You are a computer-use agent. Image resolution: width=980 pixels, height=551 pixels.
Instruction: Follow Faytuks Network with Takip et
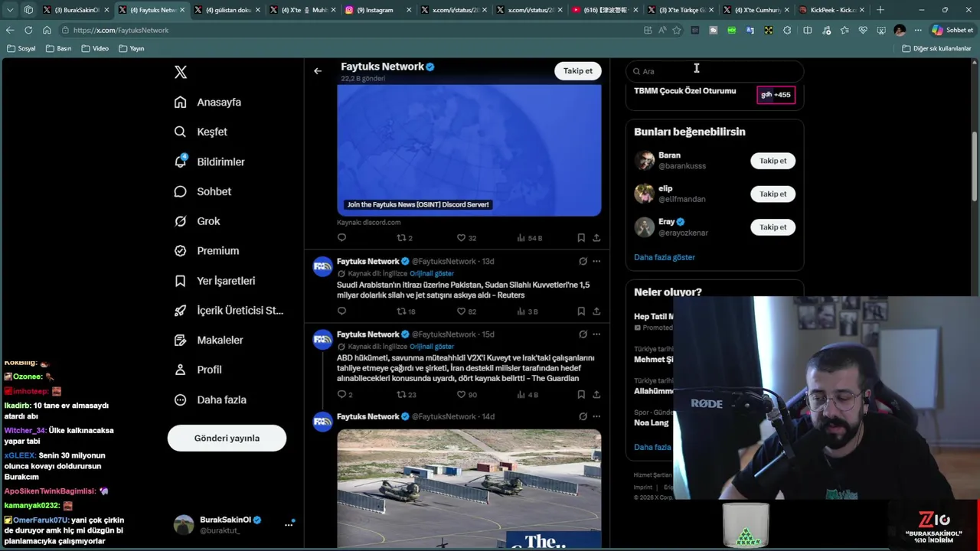(578, 70)
